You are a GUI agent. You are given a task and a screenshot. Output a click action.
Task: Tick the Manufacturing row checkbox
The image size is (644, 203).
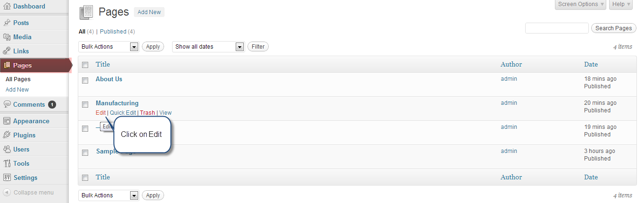click(x=85, y=104)
